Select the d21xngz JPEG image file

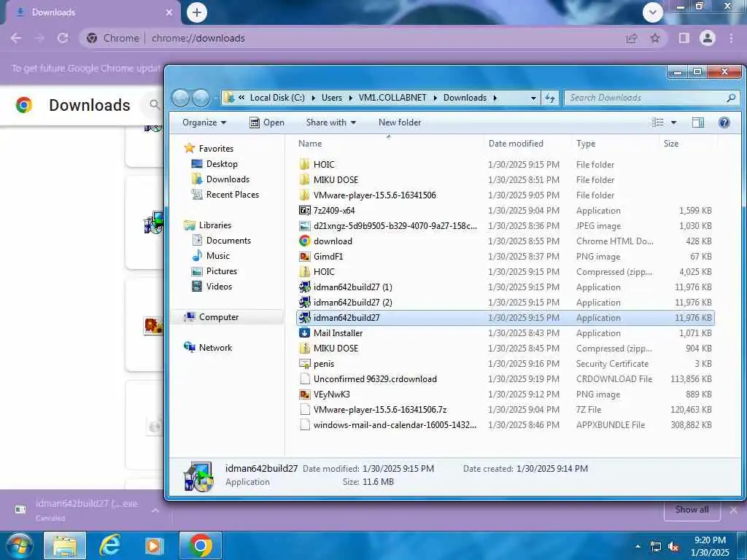point(505,226)
